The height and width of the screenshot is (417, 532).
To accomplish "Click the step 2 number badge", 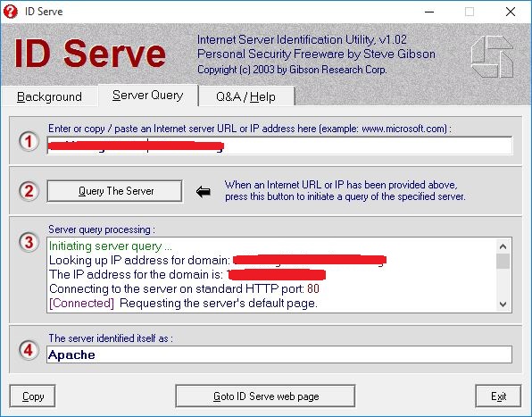I will pyautogui.click(x=29, y=191).
